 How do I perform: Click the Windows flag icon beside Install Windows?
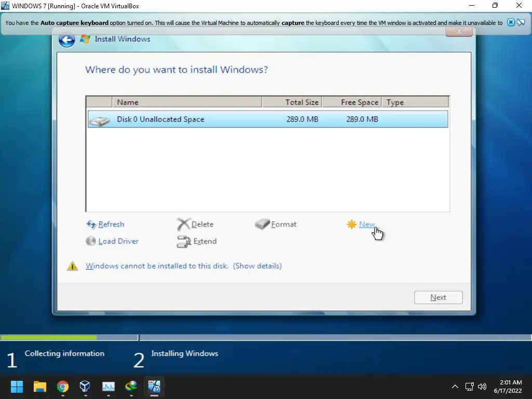(x=85, y=39)
